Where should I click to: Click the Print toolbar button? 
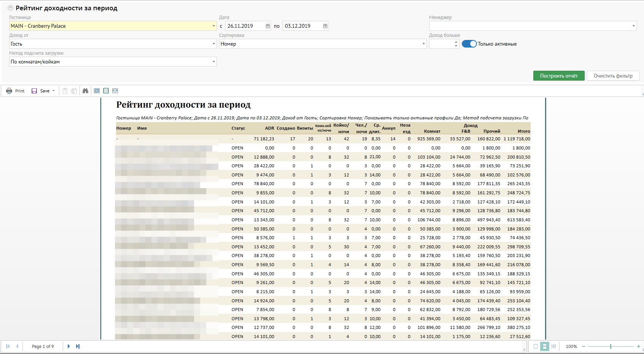pos(15,91)
